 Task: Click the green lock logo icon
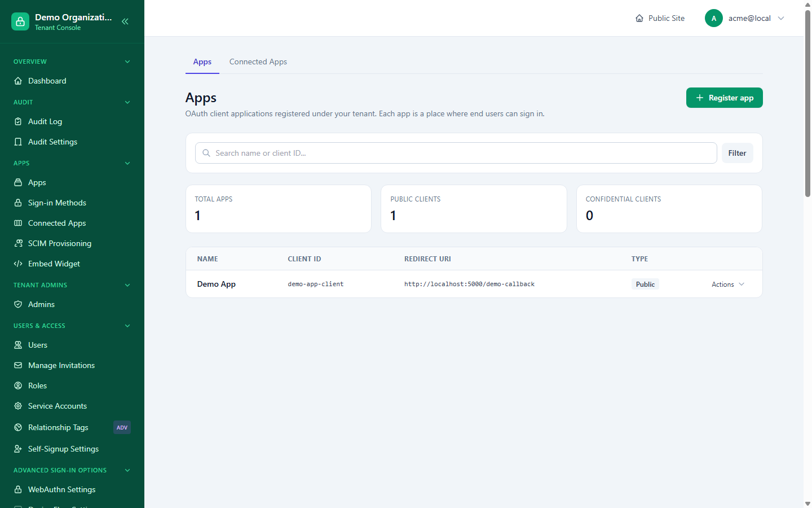click(20, 21)
